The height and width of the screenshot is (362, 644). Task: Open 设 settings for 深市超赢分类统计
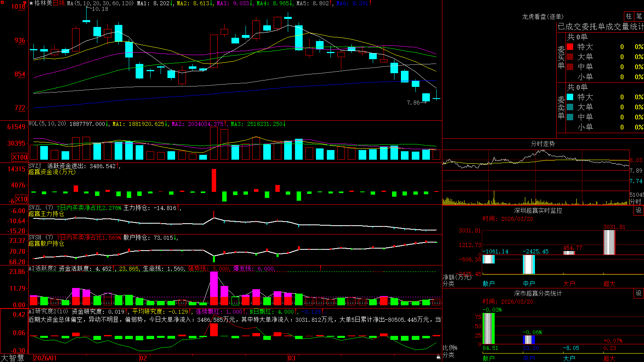pyautogui.click(x=639, y=293)
